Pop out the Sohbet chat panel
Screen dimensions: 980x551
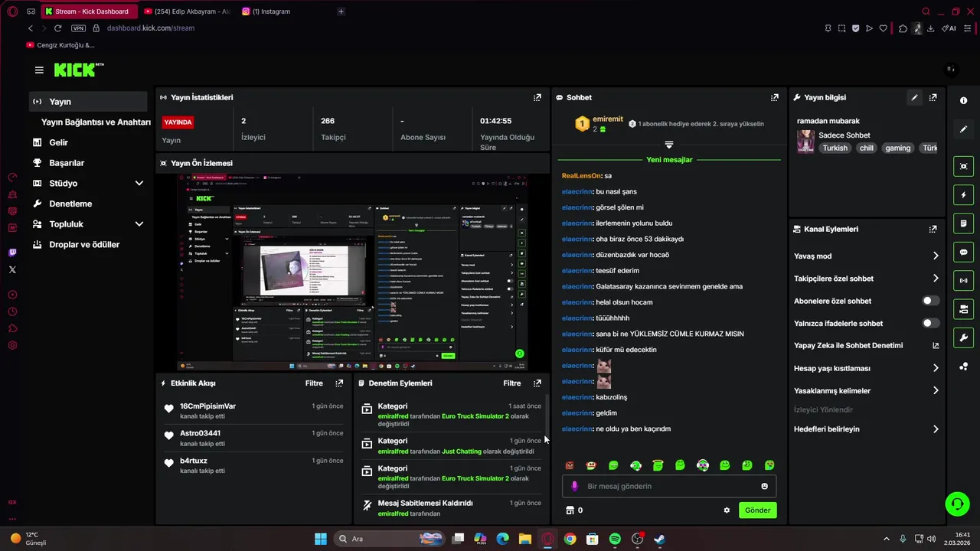[775, 97]
